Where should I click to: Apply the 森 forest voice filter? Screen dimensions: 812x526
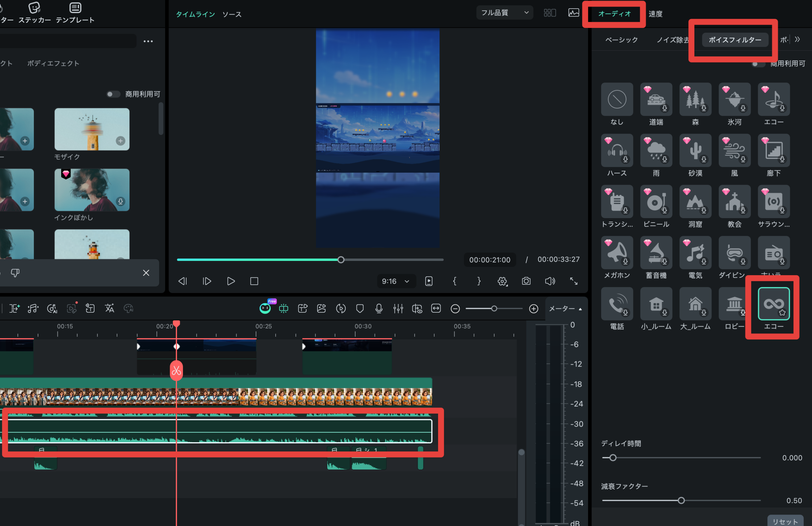click(695, 99)
